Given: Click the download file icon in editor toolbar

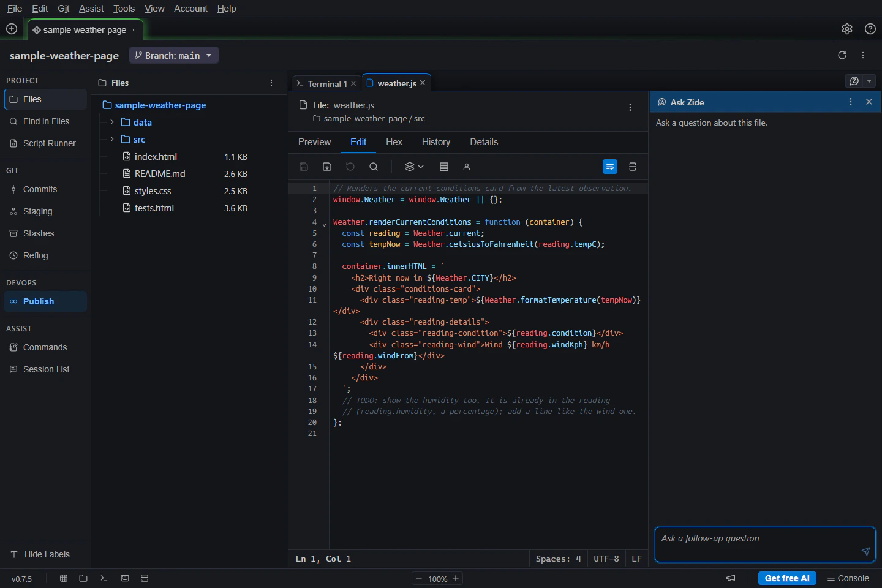Looking at the screenshot, I should pos(327,167).
